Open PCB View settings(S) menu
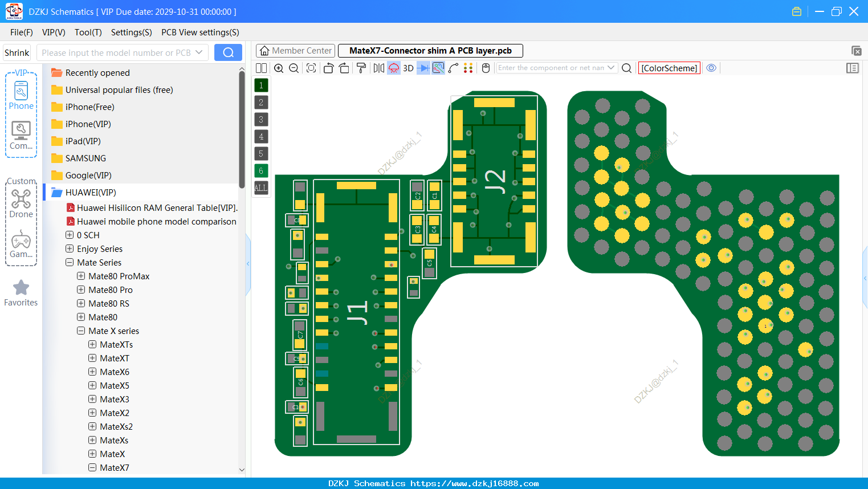Image resolution: width=868 pixels, height=489 pixels. [200, 32]
